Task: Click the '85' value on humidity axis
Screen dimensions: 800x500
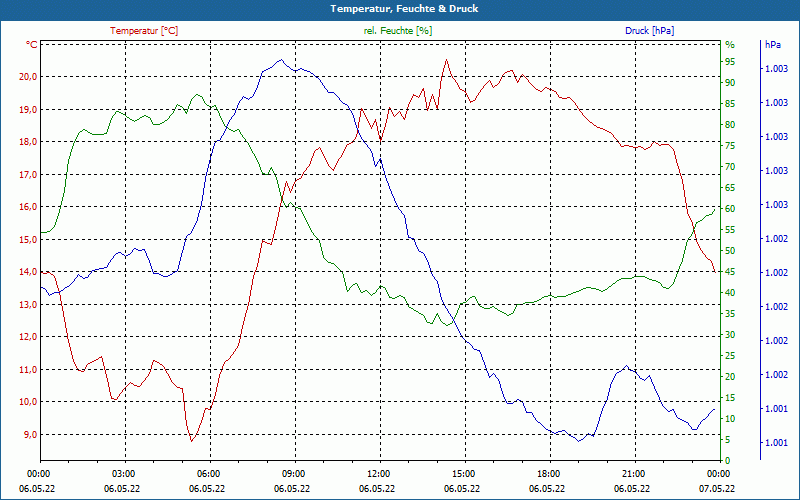Action: point(730,104)
